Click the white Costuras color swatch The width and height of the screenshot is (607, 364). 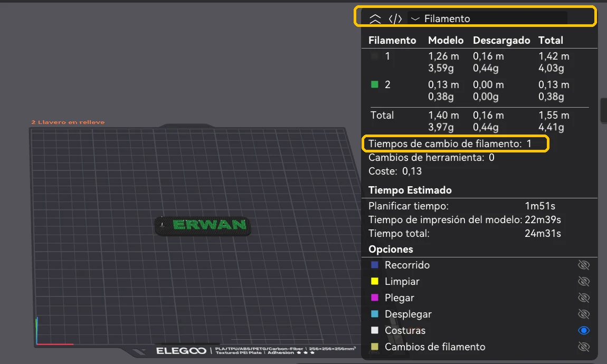374,330
